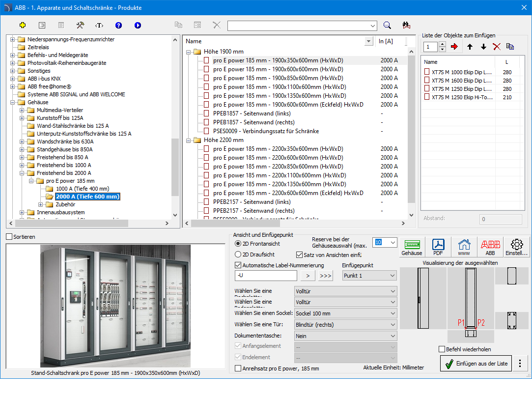Click the blue question mark help icon

click(x=118, y=25)
